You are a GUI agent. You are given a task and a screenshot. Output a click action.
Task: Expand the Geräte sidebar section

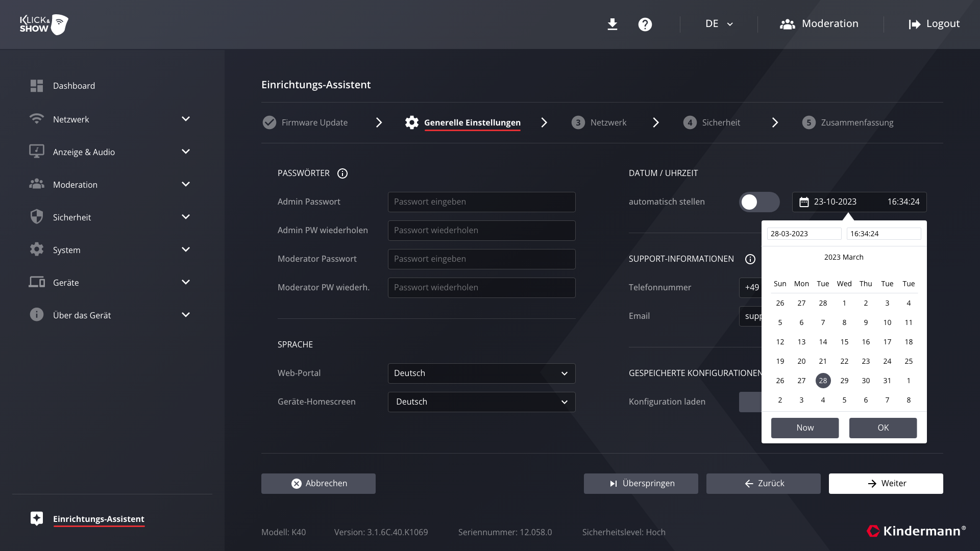186,282
